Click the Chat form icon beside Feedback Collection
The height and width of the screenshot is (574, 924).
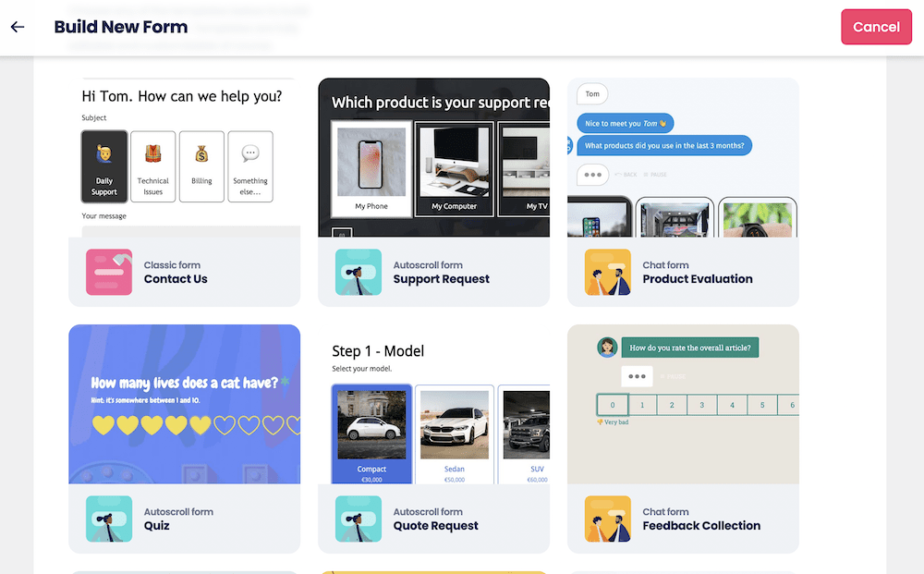[x=608, y=519]
